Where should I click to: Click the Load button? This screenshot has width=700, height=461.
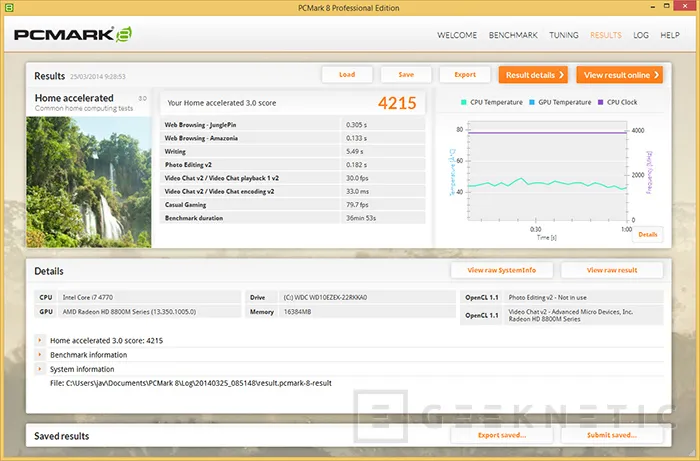coord(347,75)
